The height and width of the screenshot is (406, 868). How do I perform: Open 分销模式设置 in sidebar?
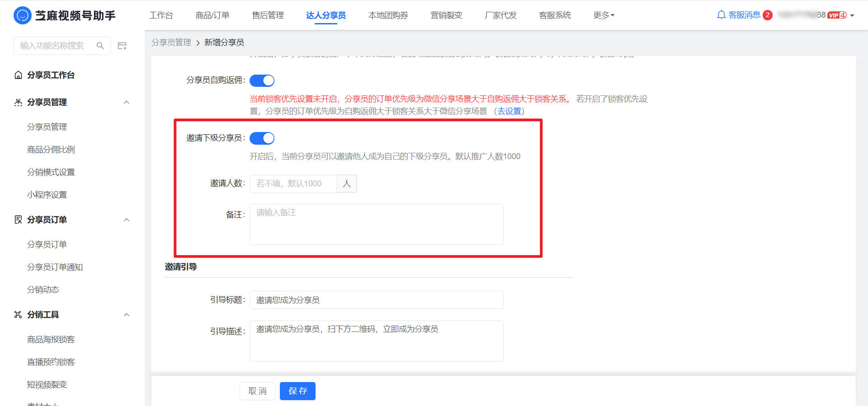(x=51, y=172)
